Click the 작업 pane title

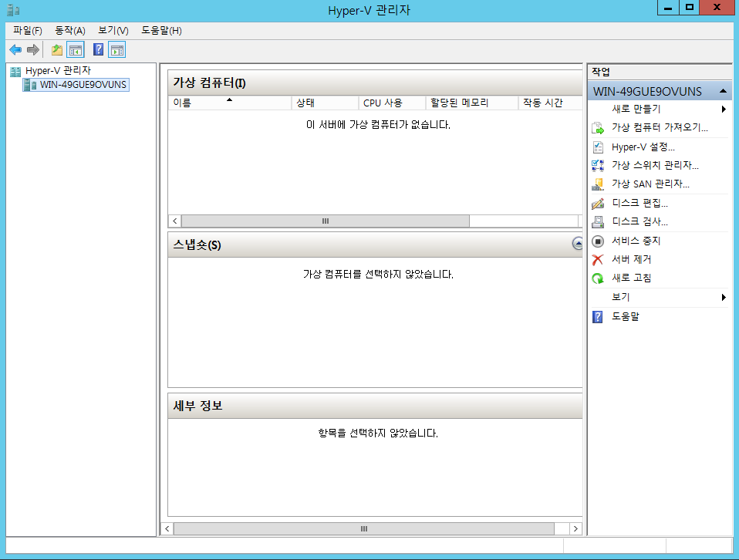pyautogui.click(x=601, y=72)
